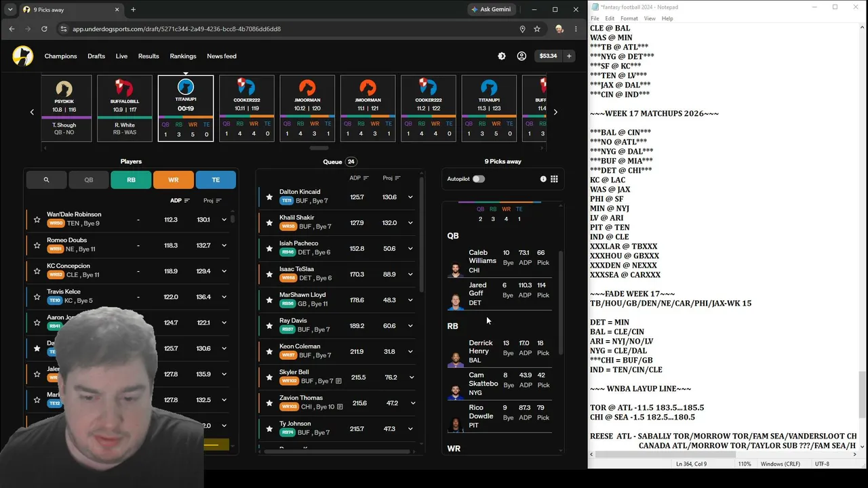Click the Chrome address bar URL
This screenshot has width=868, height=488.
[176, 29]
